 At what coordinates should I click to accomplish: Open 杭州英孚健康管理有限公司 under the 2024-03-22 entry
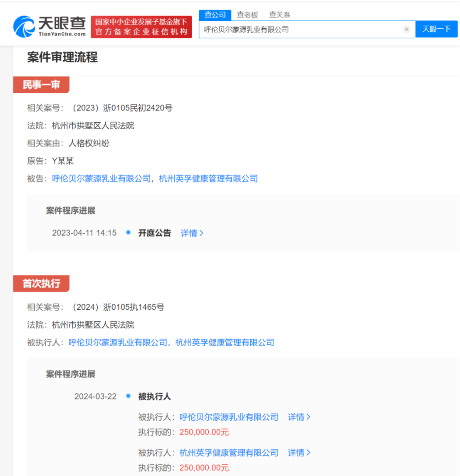pyautogui.click(x=229, y=453)
